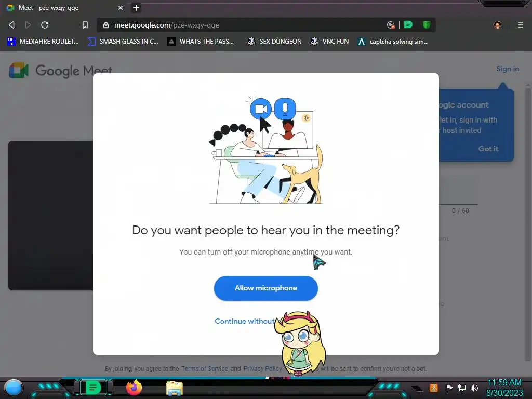Image resolution: width=532 pixels, height=399 pixels.
Task: Close the Meet pze-wxgy-qqe tab
Action: click(x=121, y=8)
